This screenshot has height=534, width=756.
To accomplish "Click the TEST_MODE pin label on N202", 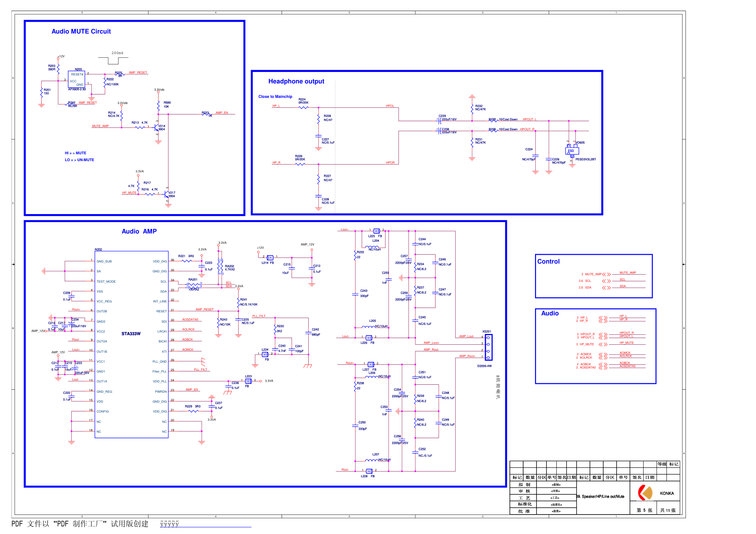I will tap(106, 282).
